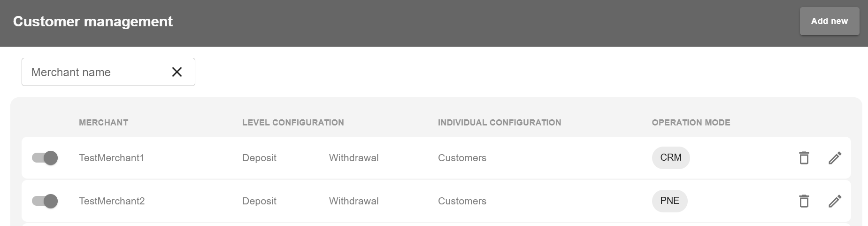Open Customers configuration for TestMerchant1
This screenshot has width=868, height=226.
click(462, 158)
